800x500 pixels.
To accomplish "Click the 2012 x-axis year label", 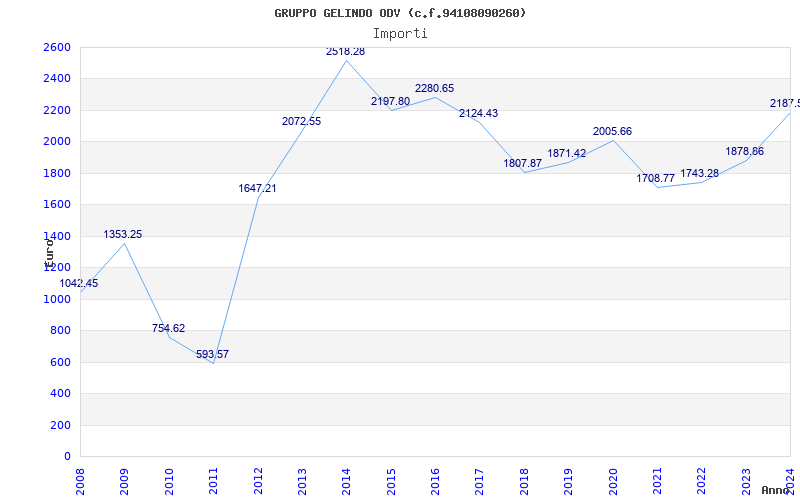I will 258,481.
